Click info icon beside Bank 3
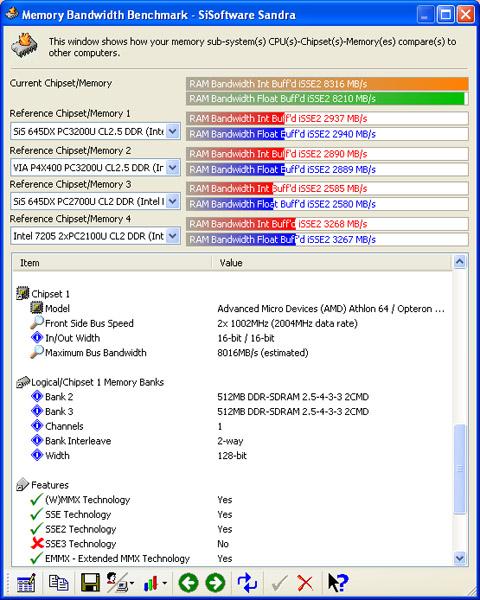 coord(37,411)
